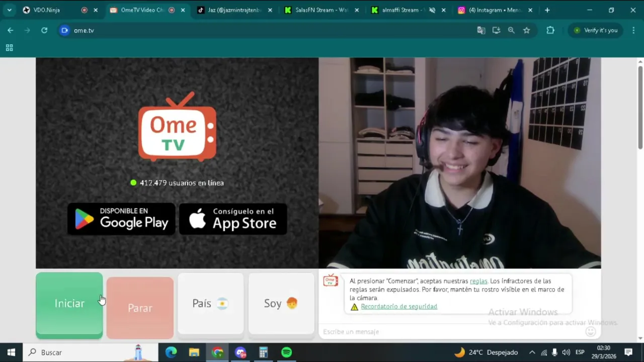Image resolution: width=644 pixels, height=362 pixels.
Task: Open Microsoft Edge from the taskbar
Action: (x=171, y=352)
